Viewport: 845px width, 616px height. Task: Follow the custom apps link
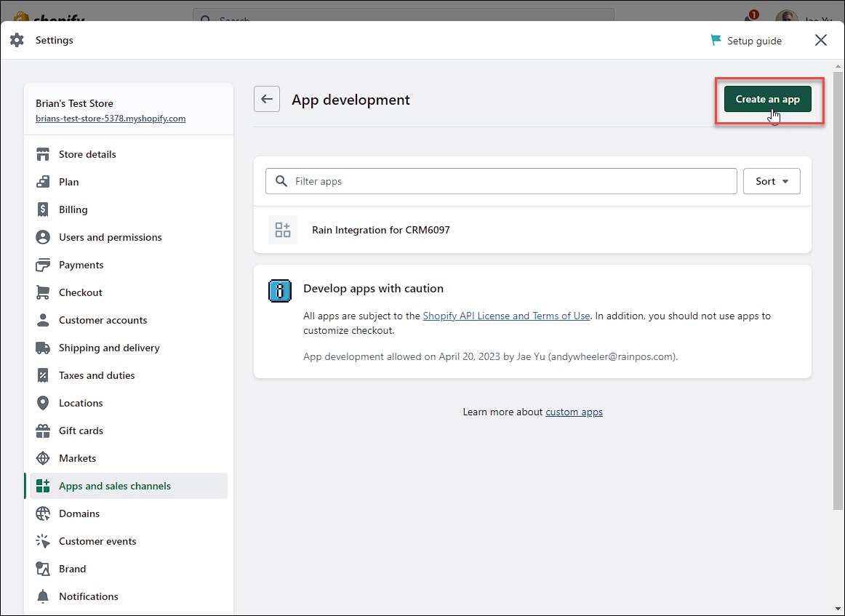click(574, 412)
